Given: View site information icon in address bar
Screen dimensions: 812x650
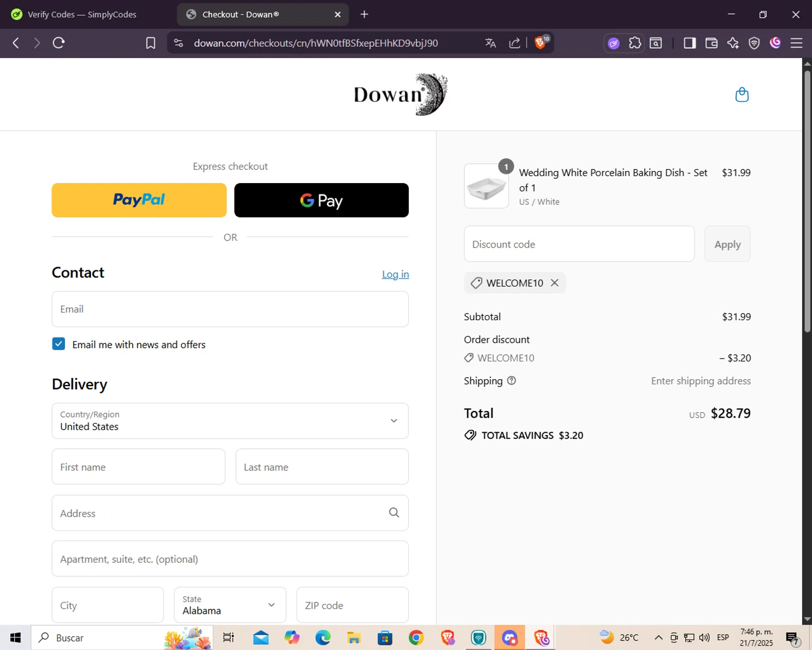Looking at the screenshot, I should tap(179, 43).
